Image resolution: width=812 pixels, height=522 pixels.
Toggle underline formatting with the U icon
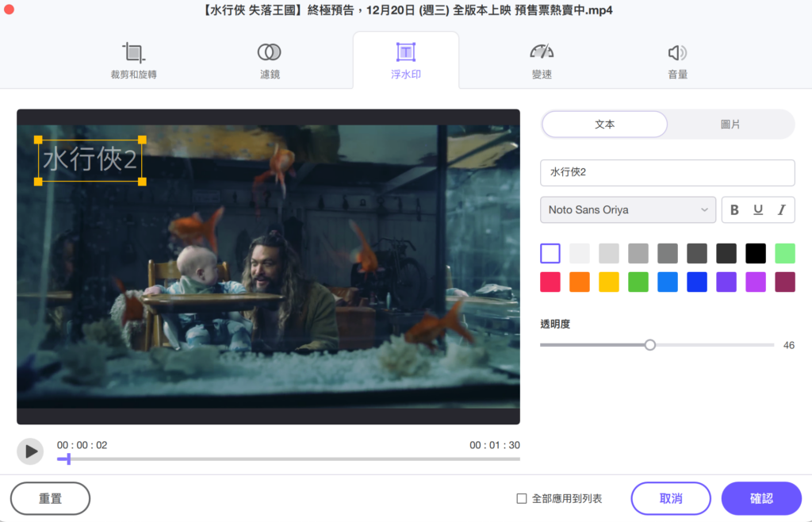758,209
